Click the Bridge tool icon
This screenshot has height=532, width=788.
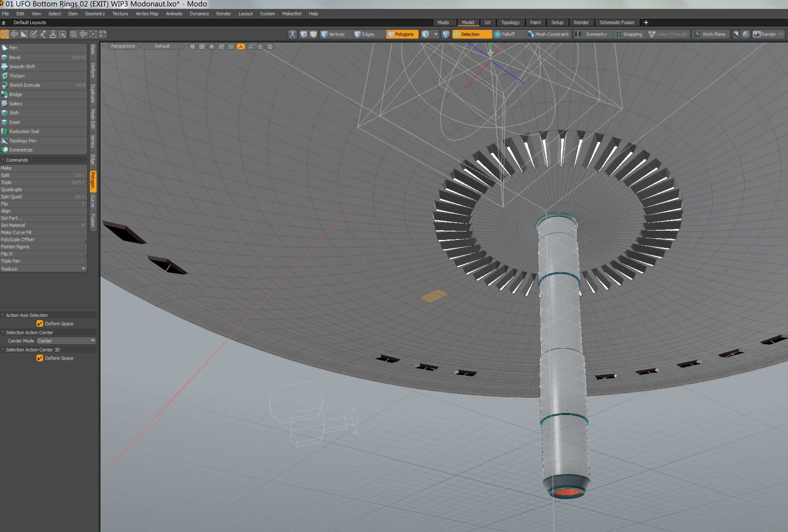coord(4,94)
